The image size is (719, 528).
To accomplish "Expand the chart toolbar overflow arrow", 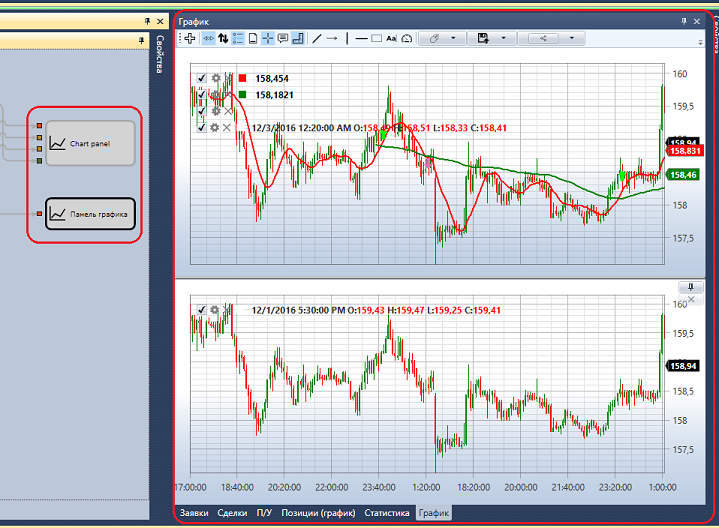I will [700, 42].
